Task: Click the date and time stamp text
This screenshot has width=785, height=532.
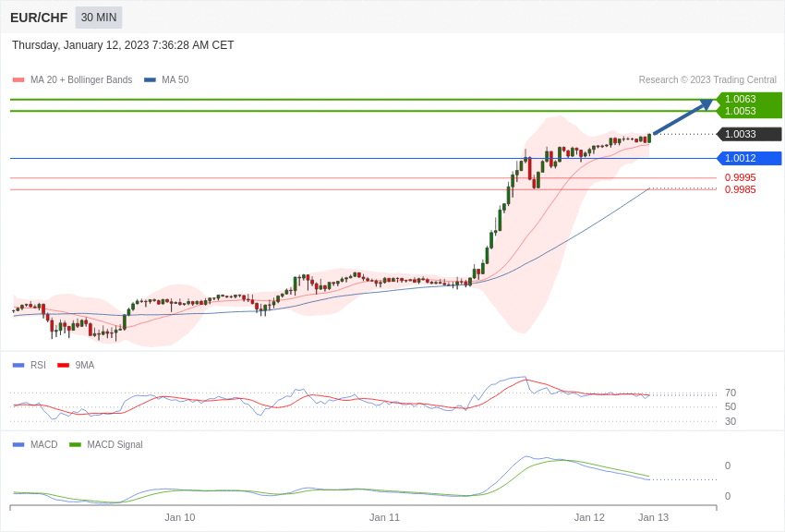Action: [x=123, y=45]
